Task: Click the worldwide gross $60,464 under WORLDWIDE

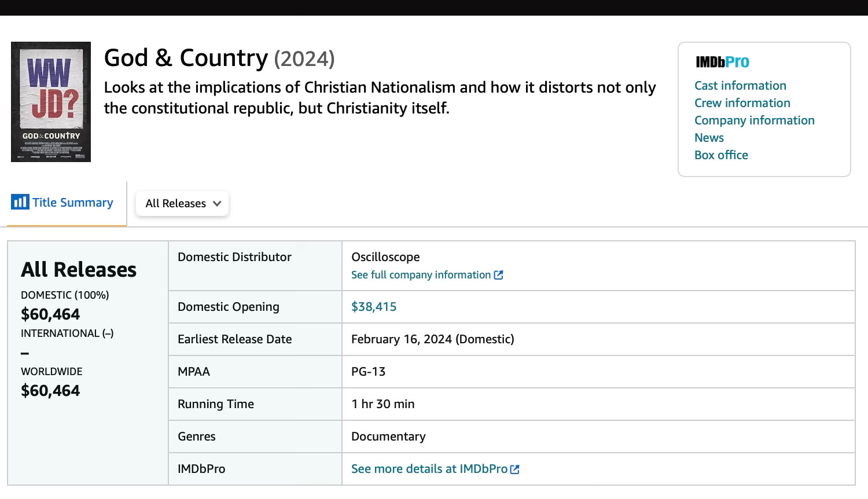Action: [x=50, y=391]
